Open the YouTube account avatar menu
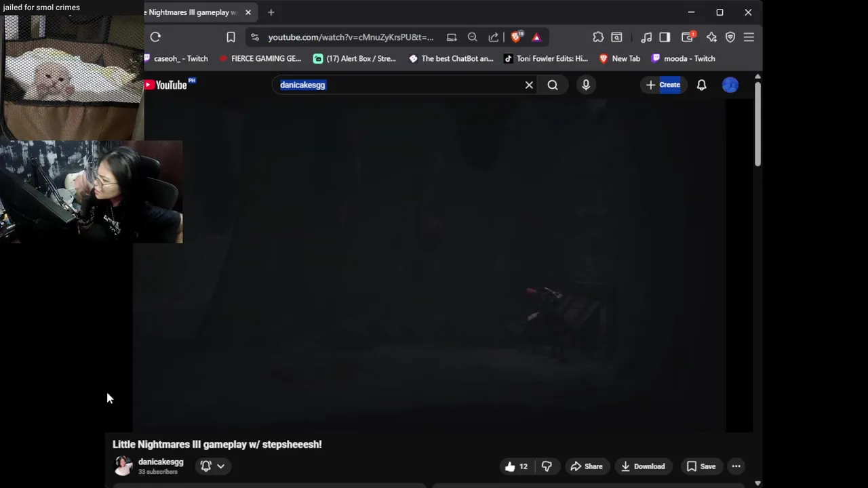Image resolution: width=868 pixels, height=488 pixels. coord(730,85)
